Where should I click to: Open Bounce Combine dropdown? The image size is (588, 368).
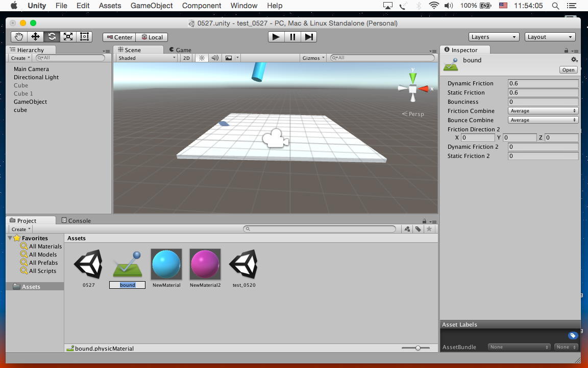coord(543,120)
